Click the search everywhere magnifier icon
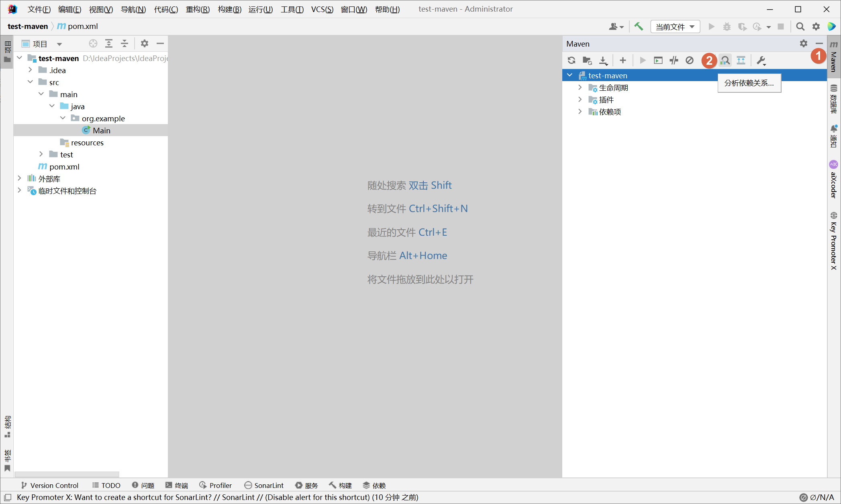Screen dimensions: 841x504 pos(800,27)
